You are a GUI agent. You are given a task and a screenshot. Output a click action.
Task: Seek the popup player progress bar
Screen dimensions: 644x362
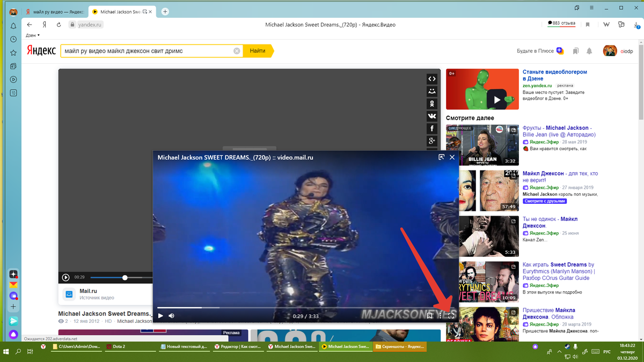click(x=306, y=308)
